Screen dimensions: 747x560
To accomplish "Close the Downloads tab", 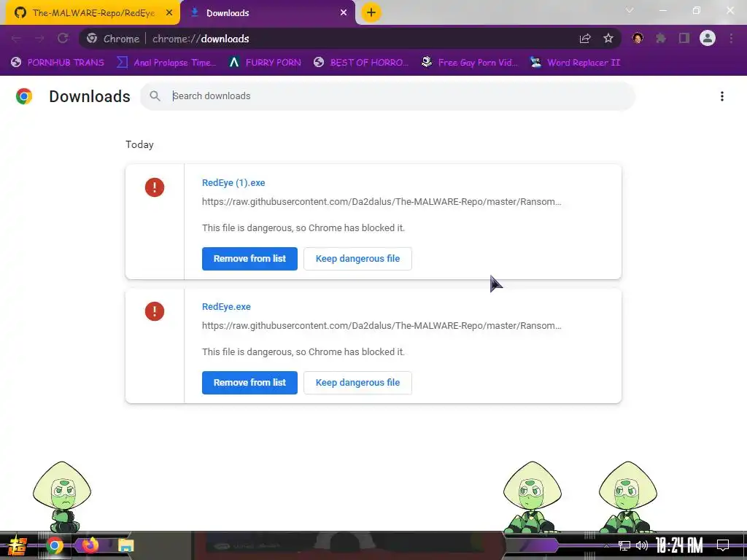I will (344, 13).
